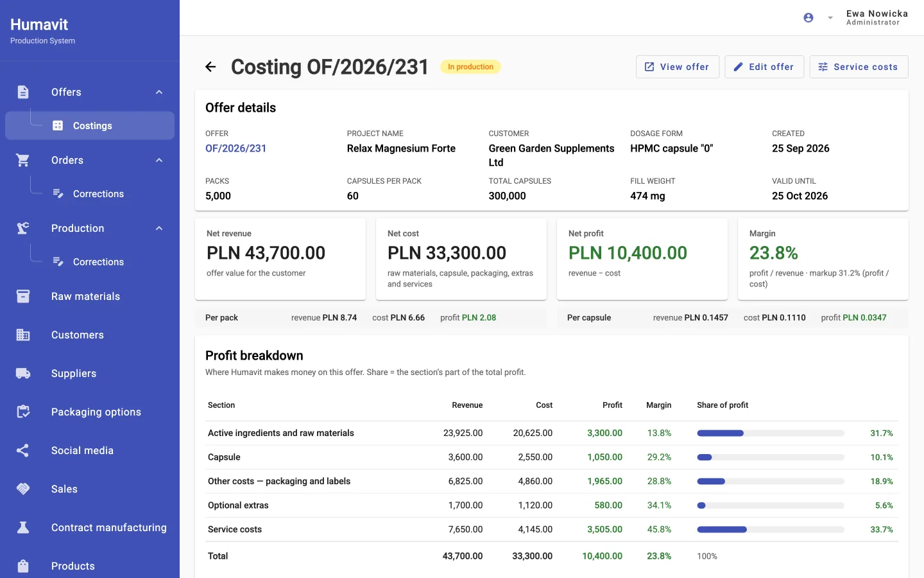Click the user account avatar icon
Screen dimensions: 924x578
pyautogui.click(x=809, y=18)
